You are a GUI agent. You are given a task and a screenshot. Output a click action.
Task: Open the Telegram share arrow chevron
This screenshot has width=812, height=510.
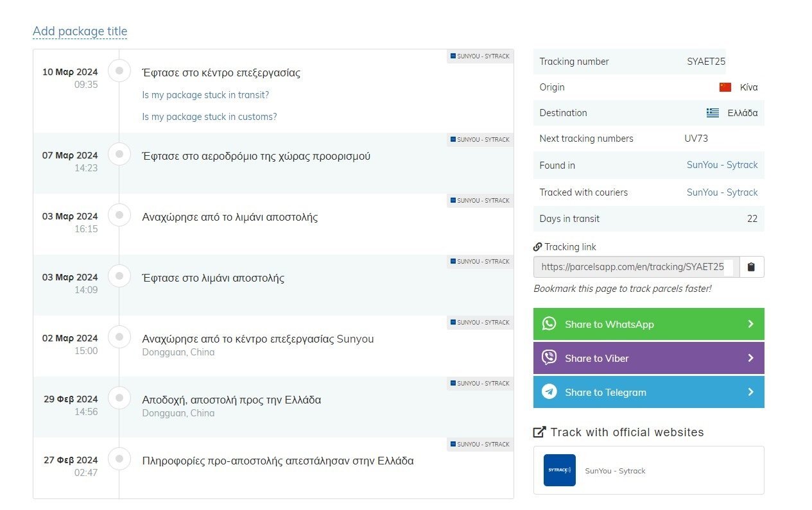click(x=750, y=392)
